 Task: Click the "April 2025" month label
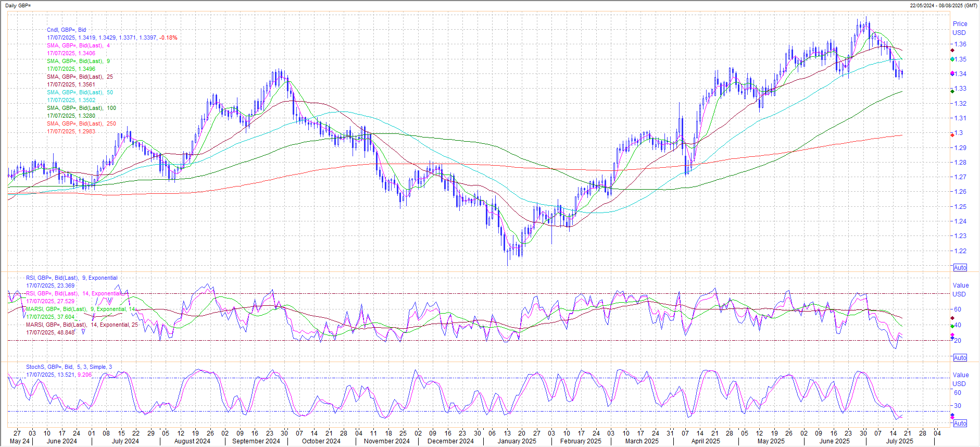click(x=706, y=441)
